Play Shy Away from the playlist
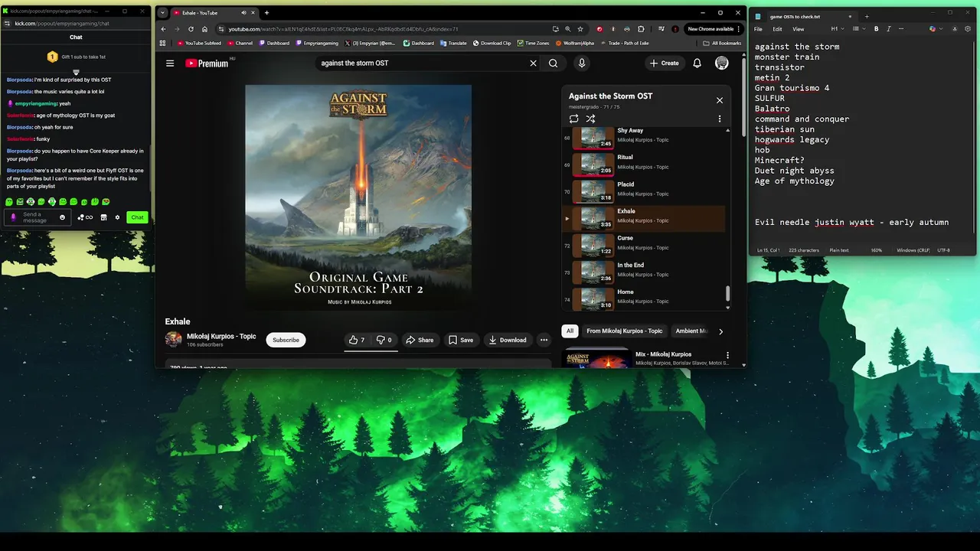Image resolution: width=980 pixels, height=551 pixels. 644,138
